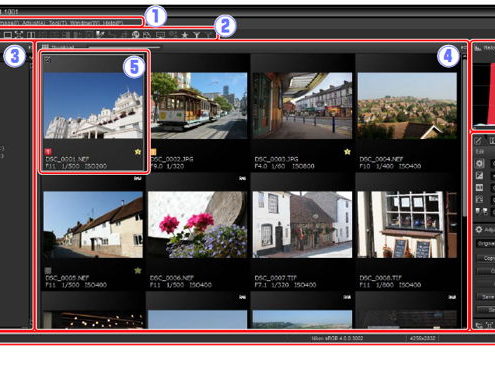The image size is (495, 365).
Task: Open the Adjust(A) menu
Action: pos(34,23)
